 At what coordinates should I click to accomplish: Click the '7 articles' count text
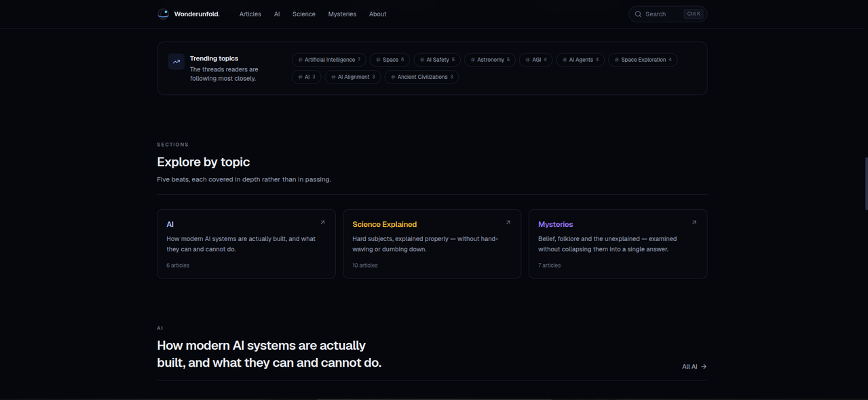[x=550, y=266]
